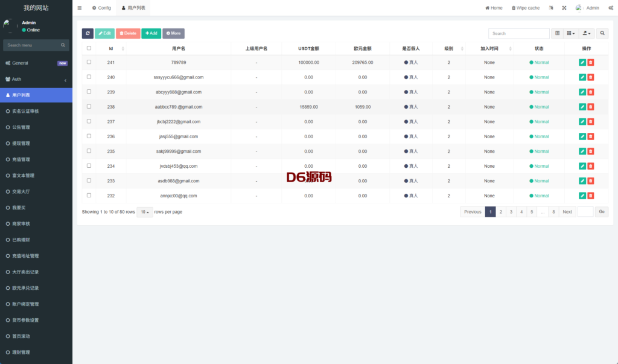Viewport: 618px width, 364px height.
Task: Open the export data dropdown
Action: [x=587, y=33]
